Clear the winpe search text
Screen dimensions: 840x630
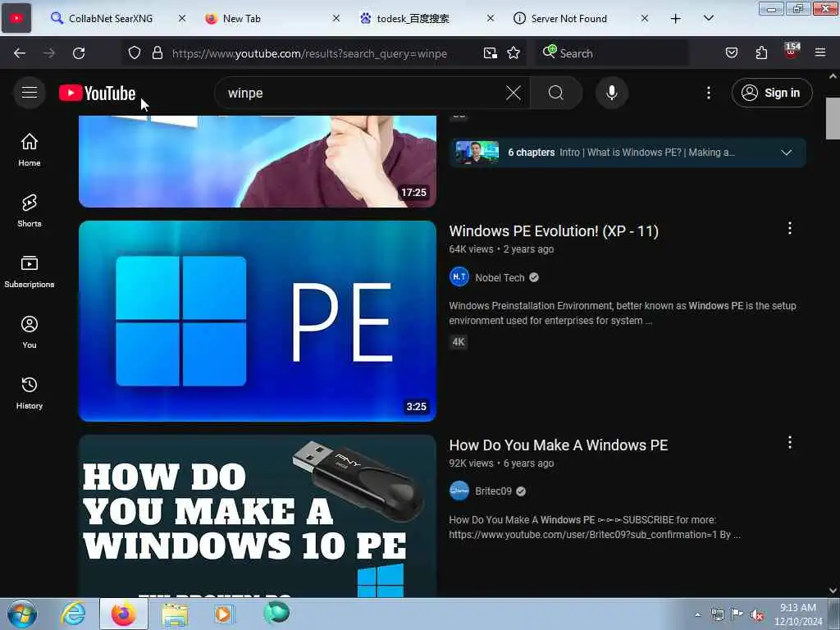tap(514, 94)
